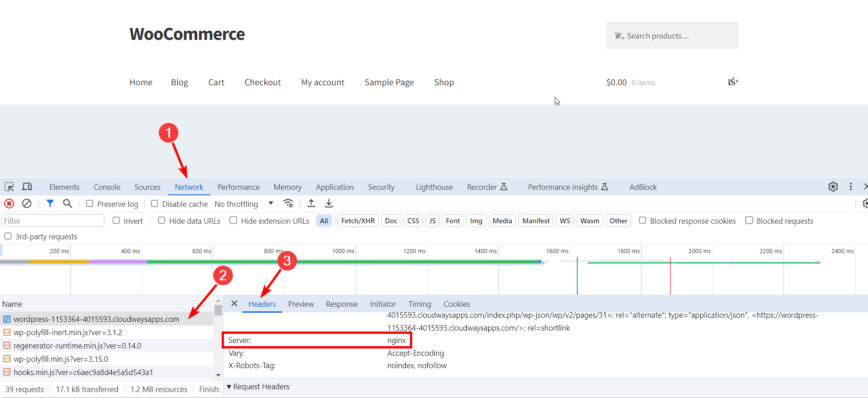Check Blocked requests checkbox

pos(749,221)
